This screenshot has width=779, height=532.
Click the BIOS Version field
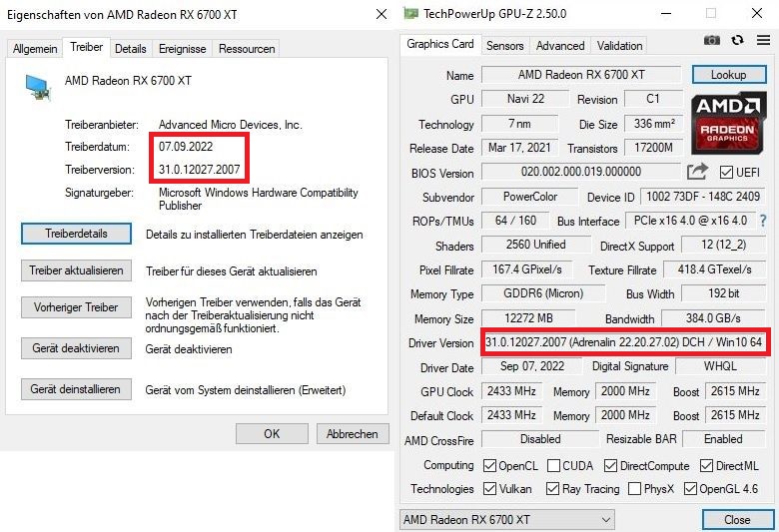tap(581, 172)
